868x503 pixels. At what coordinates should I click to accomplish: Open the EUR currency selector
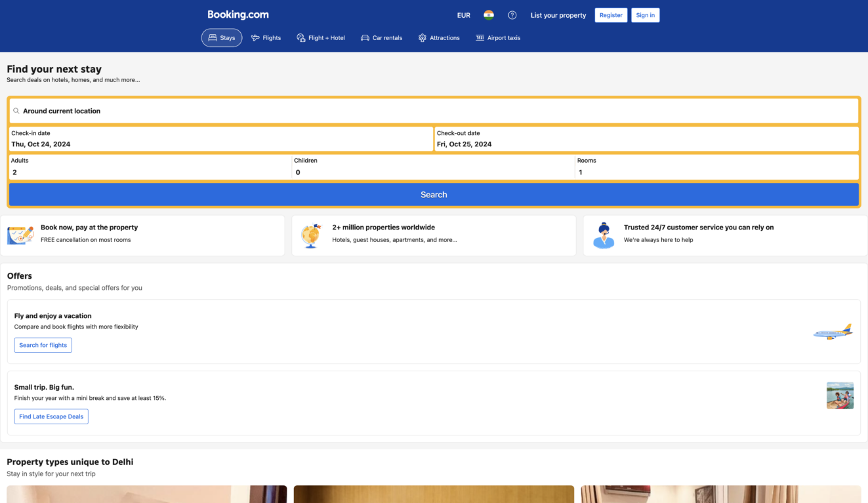(x=464, y=14)
